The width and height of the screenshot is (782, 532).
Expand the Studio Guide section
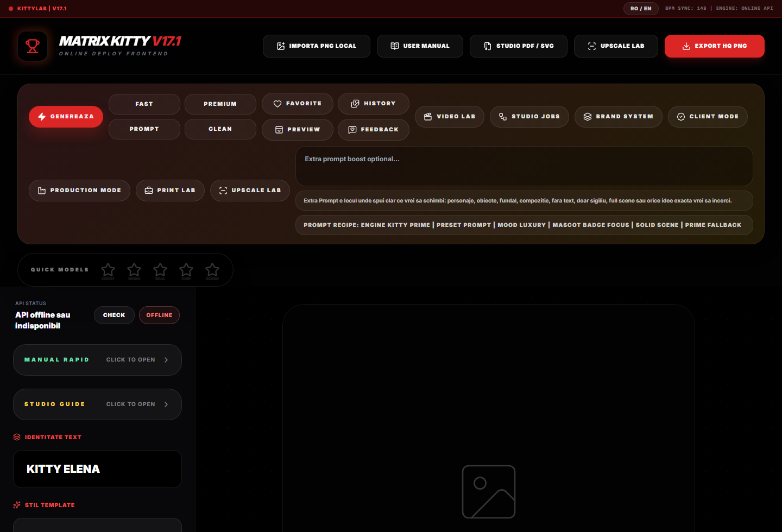click(97, 404)
